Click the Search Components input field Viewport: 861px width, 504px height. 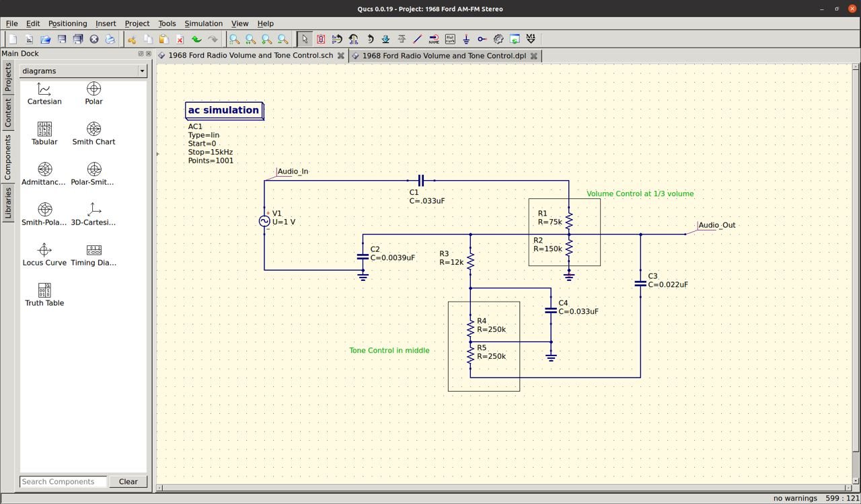coord(63,481)
